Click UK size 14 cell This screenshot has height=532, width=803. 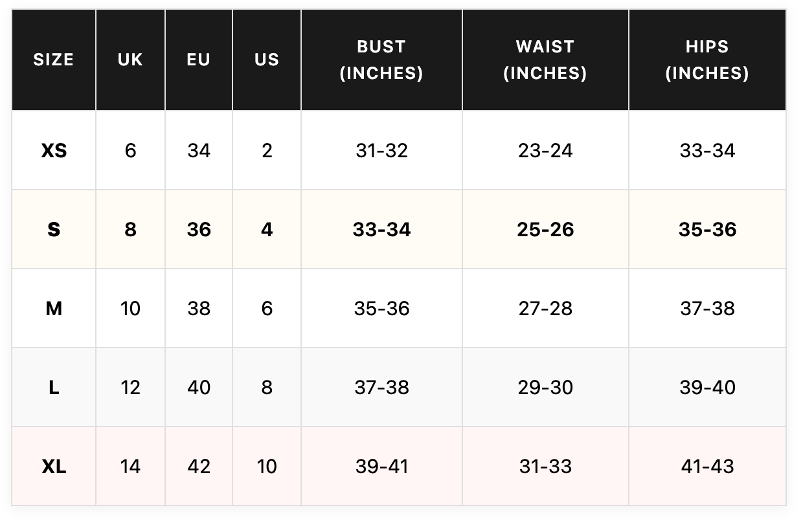point(130,467)
